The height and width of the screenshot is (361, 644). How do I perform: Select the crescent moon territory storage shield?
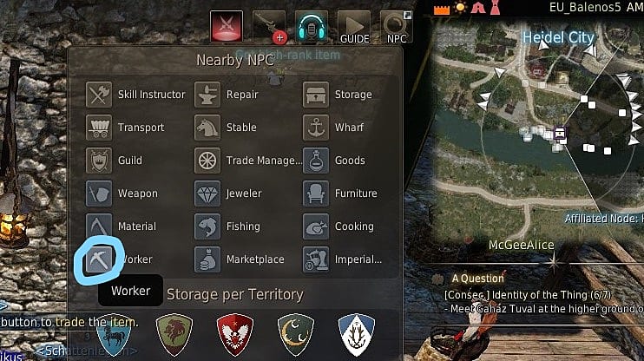tap(295, 334)
